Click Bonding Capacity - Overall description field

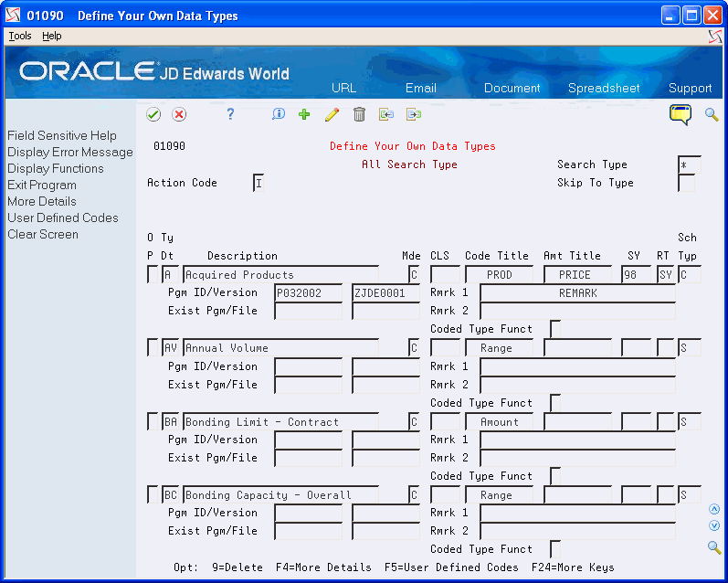281,495
